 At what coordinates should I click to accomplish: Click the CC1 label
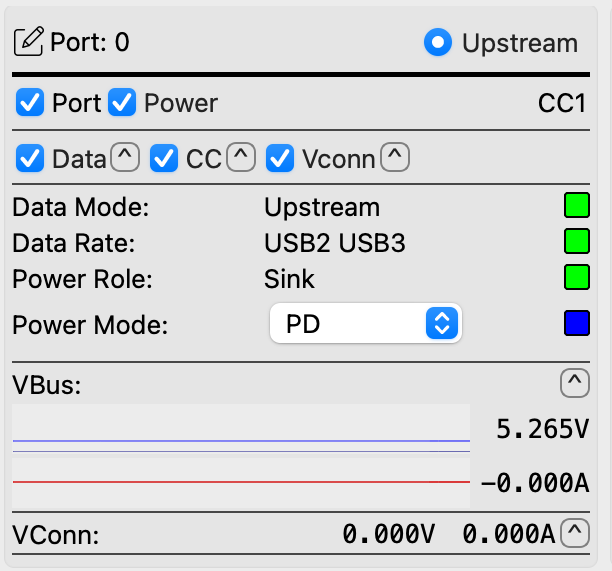(x=562, y=103)
